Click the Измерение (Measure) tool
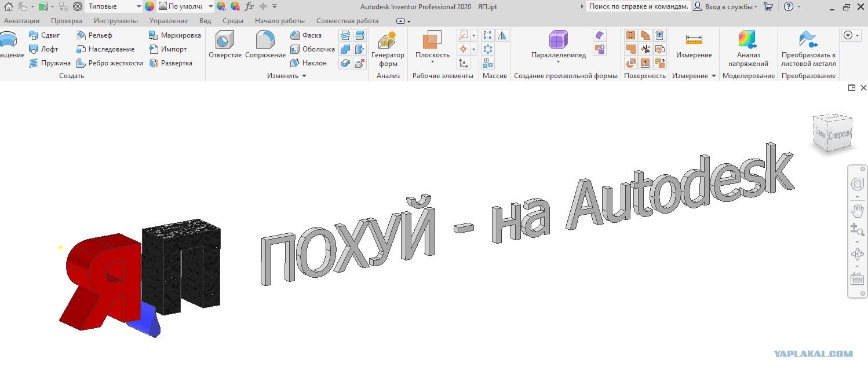Image resolution: width=868 pixels, height=371 pixels. [694, 46]
